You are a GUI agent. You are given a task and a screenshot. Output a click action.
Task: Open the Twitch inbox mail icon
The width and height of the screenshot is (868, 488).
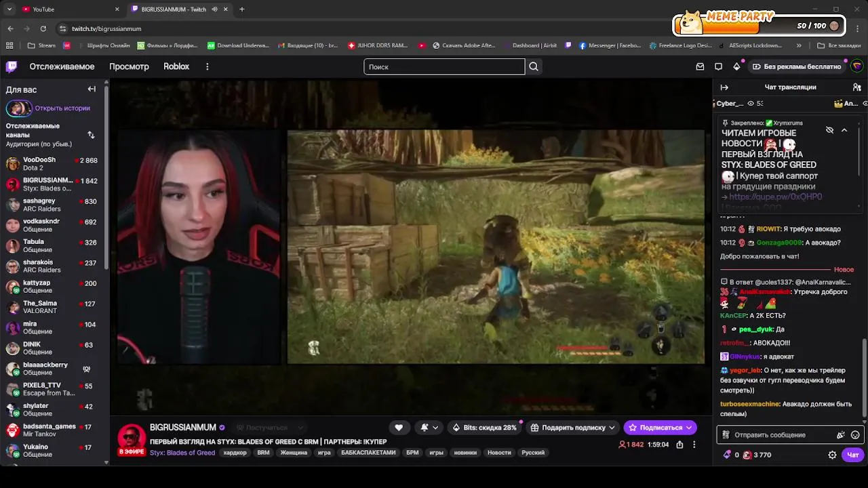pos(700,66)
